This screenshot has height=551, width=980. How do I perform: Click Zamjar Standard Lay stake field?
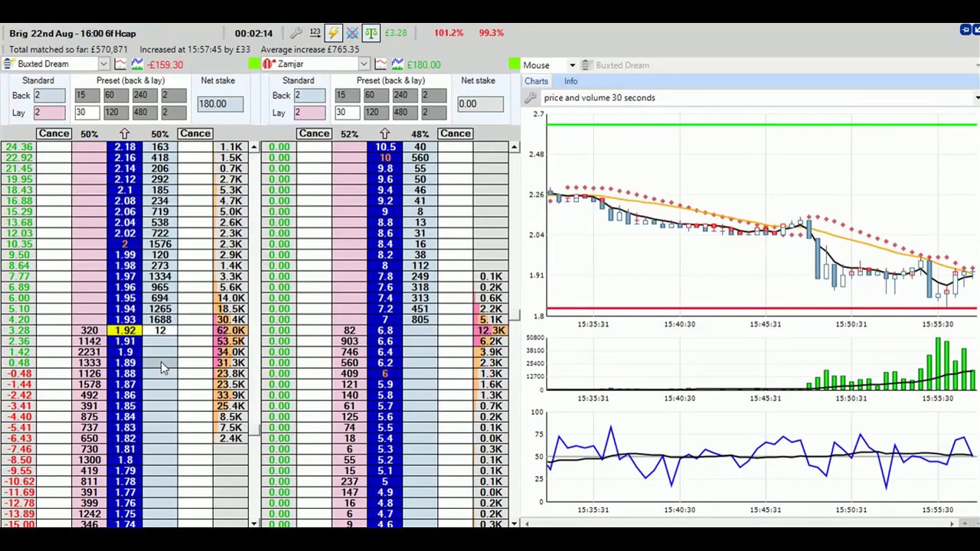point(309,112)
